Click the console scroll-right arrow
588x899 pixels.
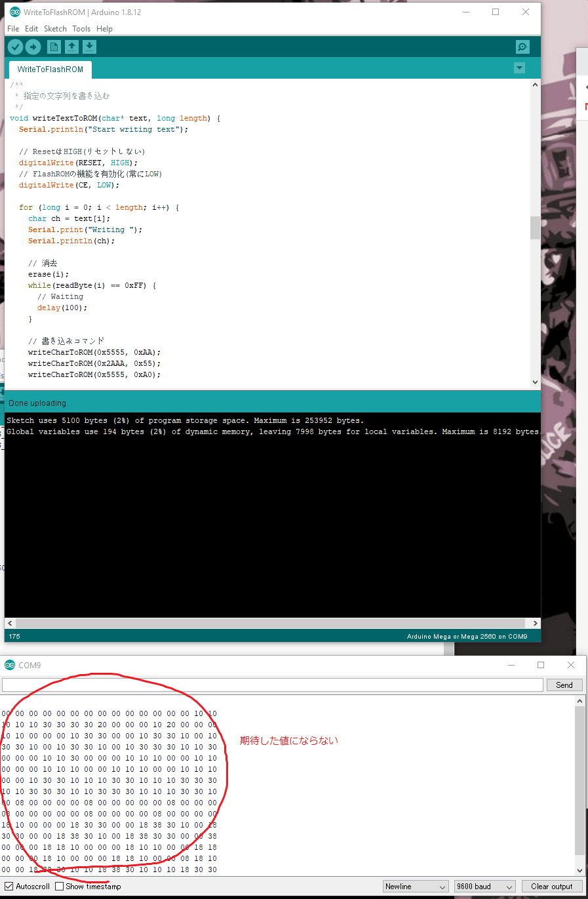pos(535,624)
